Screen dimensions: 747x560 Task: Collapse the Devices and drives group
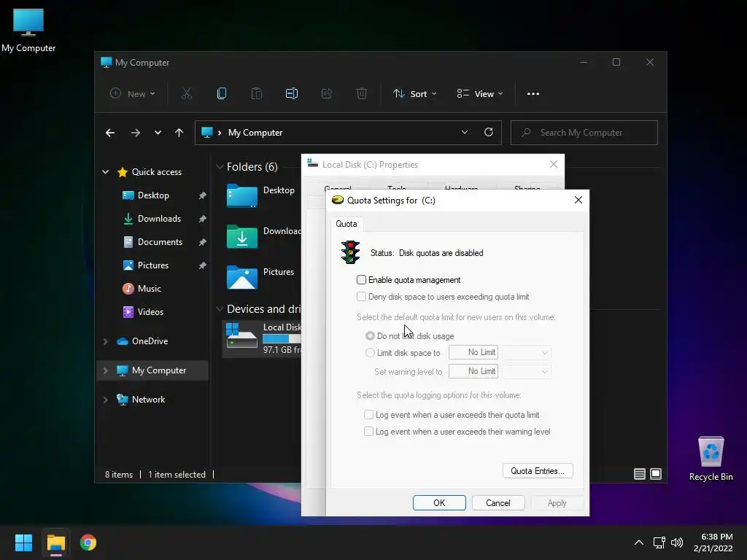[220, 309]
